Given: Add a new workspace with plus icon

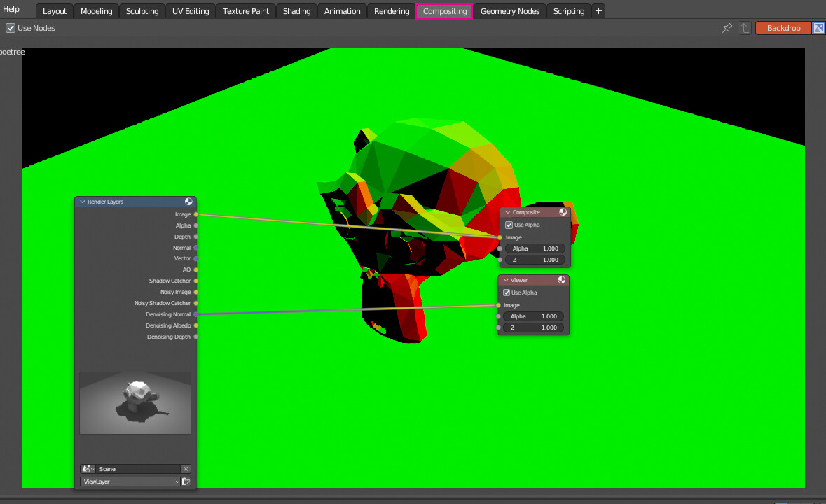Looking at the screenshot, I should pyautogui.click(x=598, y=11).
